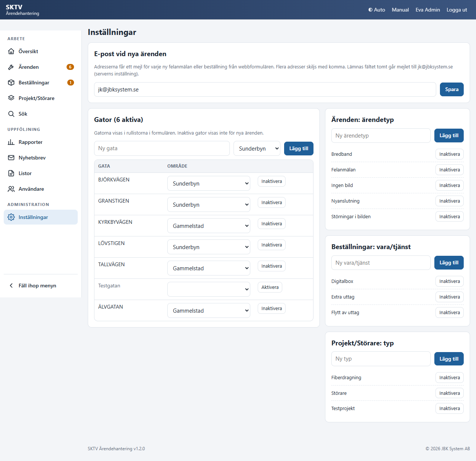The image size is (476, 461).
Task: Click Lägg till for new street
Action: [299, 148]
